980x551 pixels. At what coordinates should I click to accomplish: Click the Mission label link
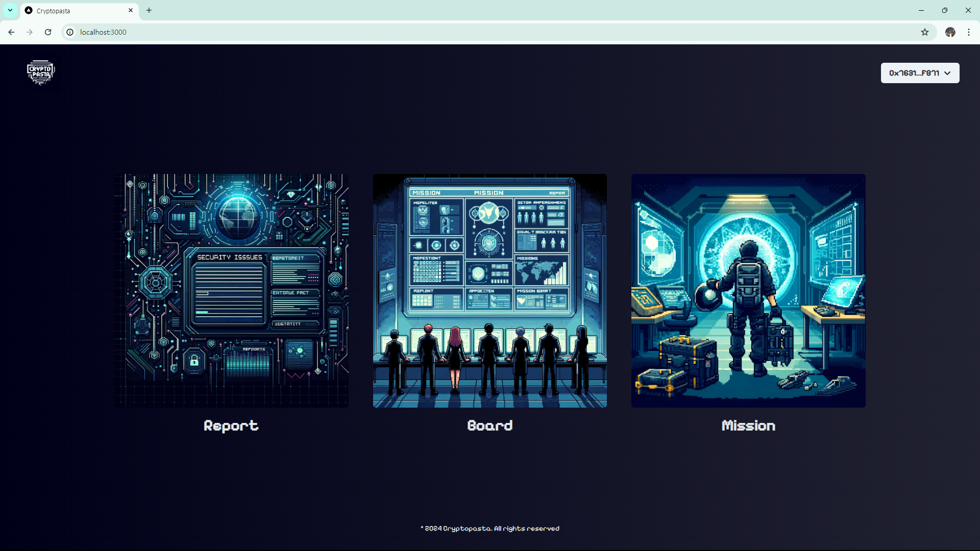pyautogui.click(x=748, y=425)
